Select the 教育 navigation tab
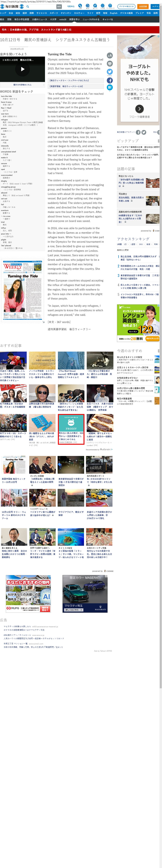 point(98,13)
